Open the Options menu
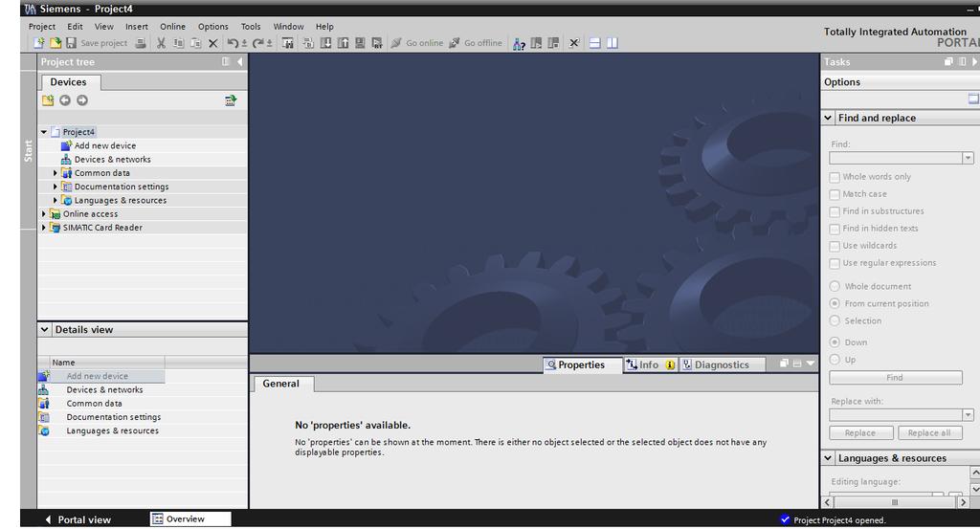 pyautogui.click(x=213, y=26)
